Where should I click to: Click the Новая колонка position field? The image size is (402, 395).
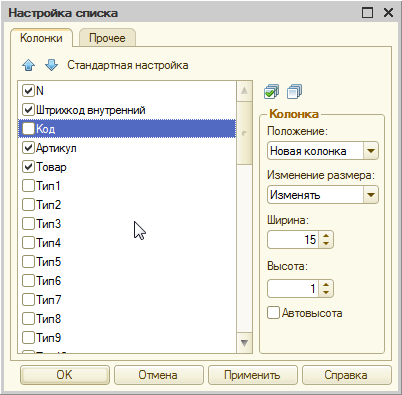tap(315, 151)
